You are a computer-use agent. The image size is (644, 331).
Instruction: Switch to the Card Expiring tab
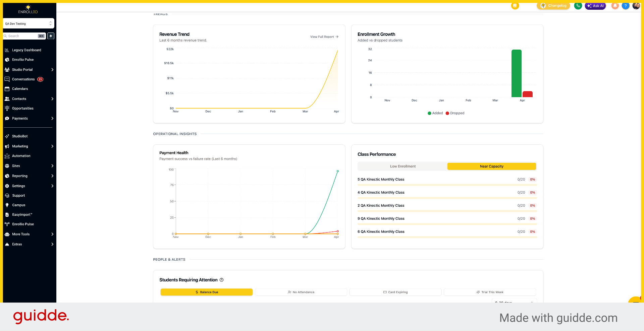(395, 292)
